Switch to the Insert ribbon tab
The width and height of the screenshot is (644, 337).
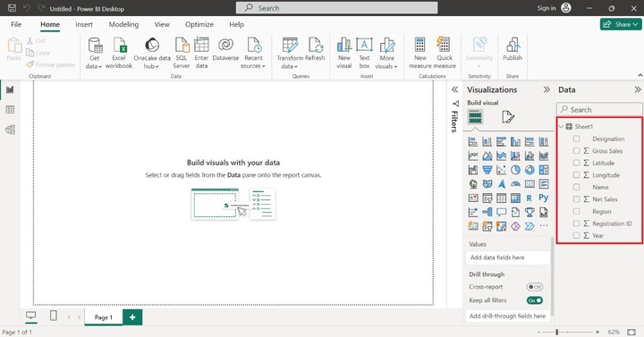click(84, 24)
